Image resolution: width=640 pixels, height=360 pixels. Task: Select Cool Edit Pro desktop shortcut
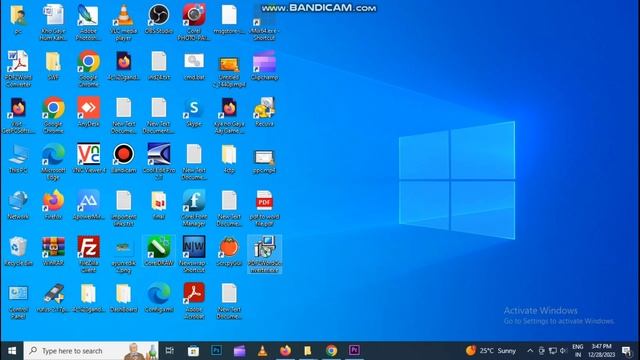(x=159, y=162)
